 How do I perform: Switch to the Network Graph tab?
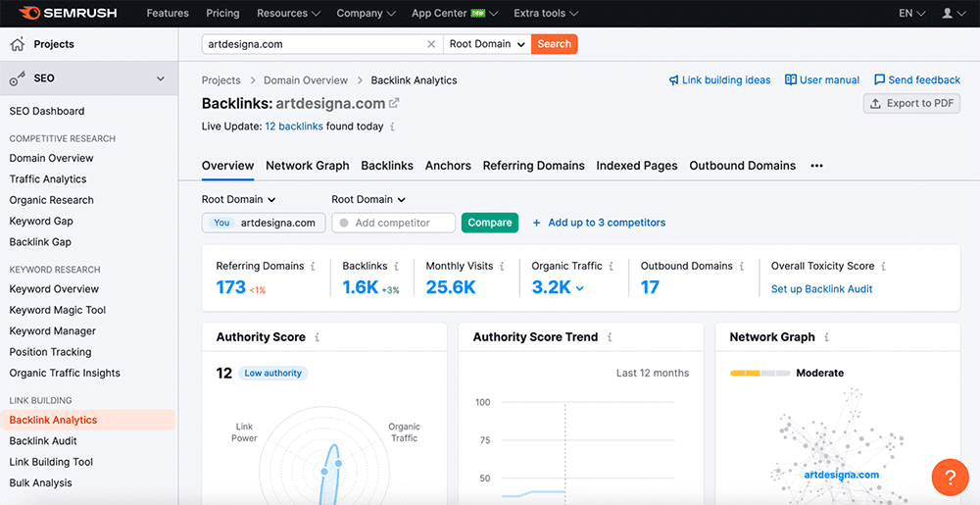pos(308,167)
